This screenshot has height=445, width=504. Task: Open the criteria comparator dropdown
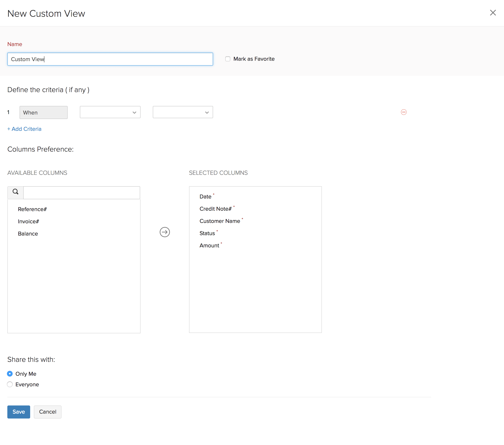click(x=183, y=112)
